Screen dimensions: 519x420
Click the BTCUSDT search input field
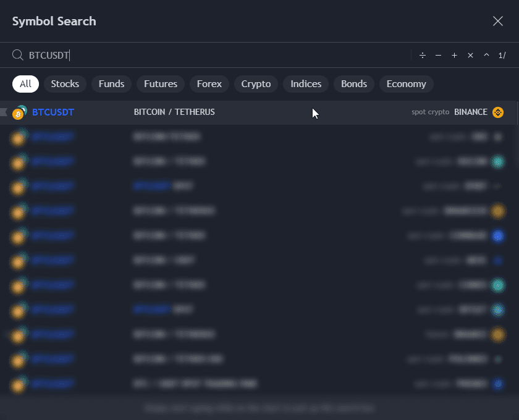[x=216, y=56]
